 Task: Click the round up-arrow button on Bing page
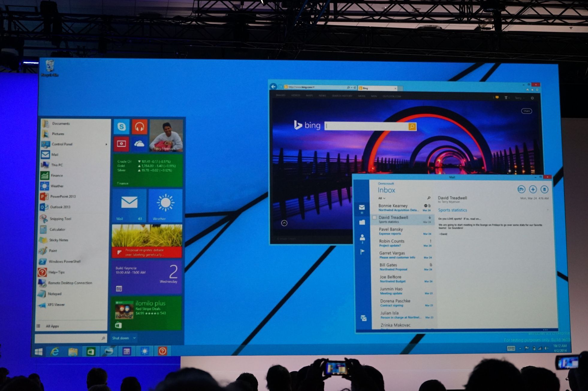coord(284,223)
